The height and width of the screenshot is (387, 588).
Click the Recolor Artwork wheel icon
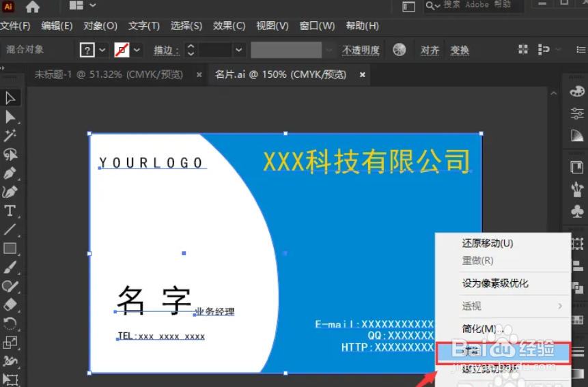coord(400,49)
